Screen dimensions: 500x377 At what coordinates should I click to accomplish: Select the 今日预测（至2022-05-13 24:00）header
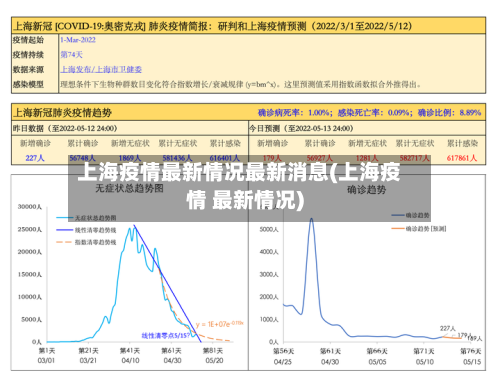point(301,128)
